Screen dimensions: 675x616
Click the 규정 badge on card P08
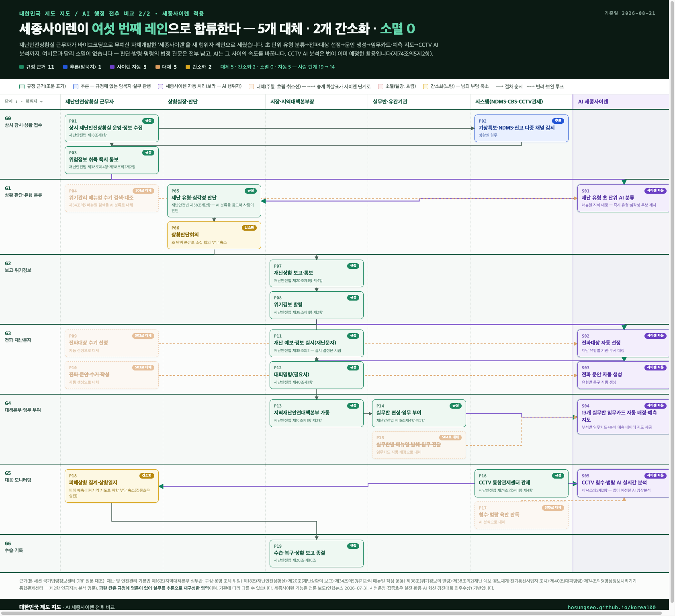pos(353,298)
